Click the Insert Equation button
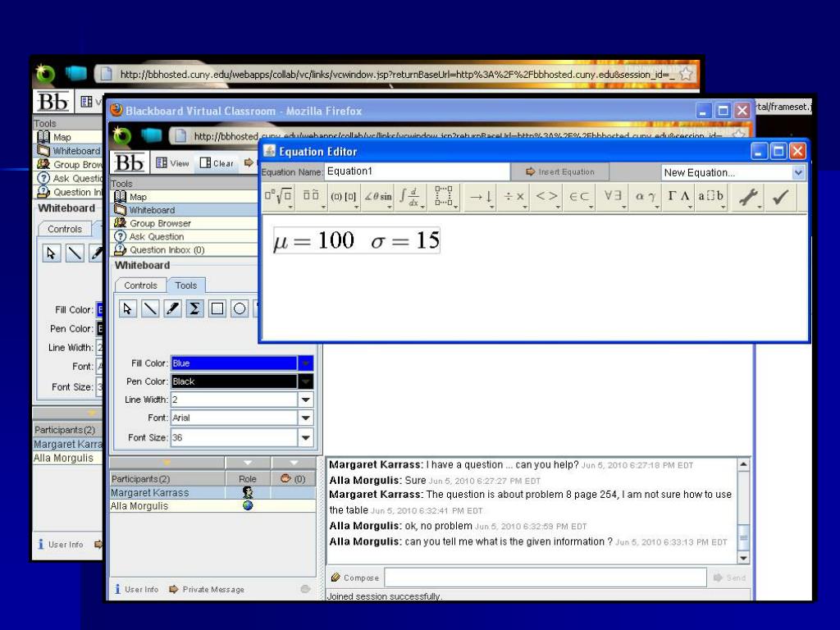Image resolution: width=840 pixels, height=630 pixels. click(559, 172)
